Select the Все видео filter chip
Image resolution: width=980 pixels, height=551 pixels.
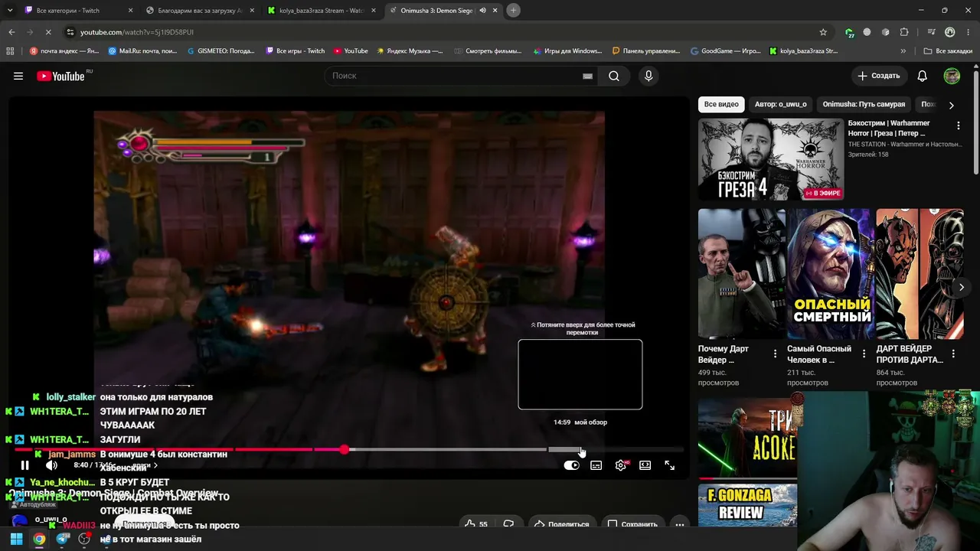(x=721, y=104)
